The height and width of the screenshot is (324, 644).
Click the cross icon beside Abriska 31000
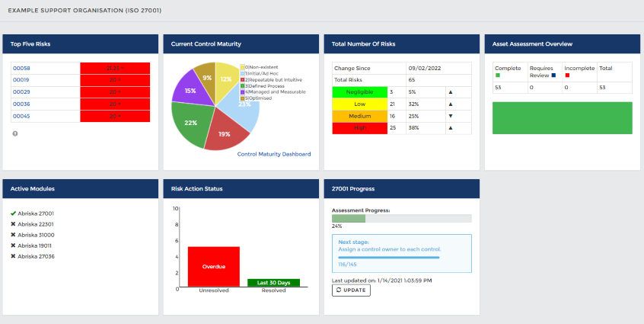[x=14, y=235]
